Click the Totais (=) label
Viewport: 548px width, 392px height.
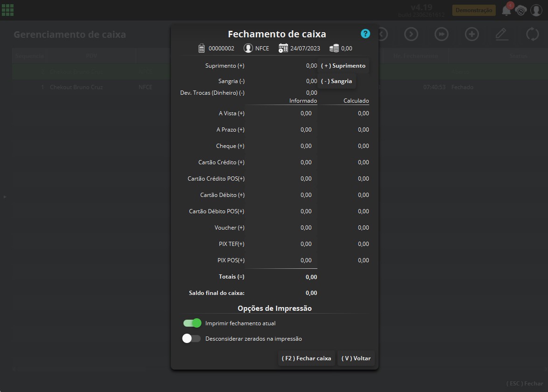point(232,277)
